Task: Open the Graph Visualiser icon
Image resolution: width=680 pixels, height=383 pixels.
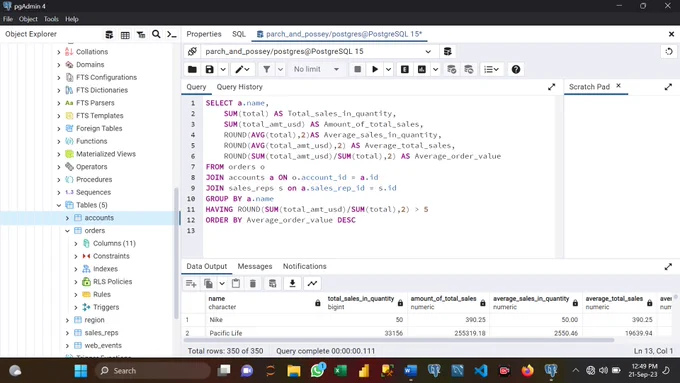Action: 312,284
